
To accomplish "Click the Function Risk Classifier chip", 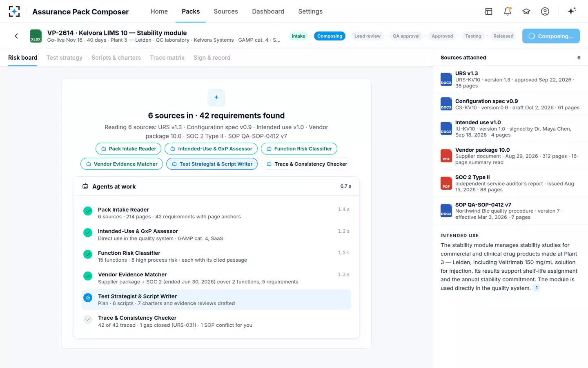I will coord(299,149).
